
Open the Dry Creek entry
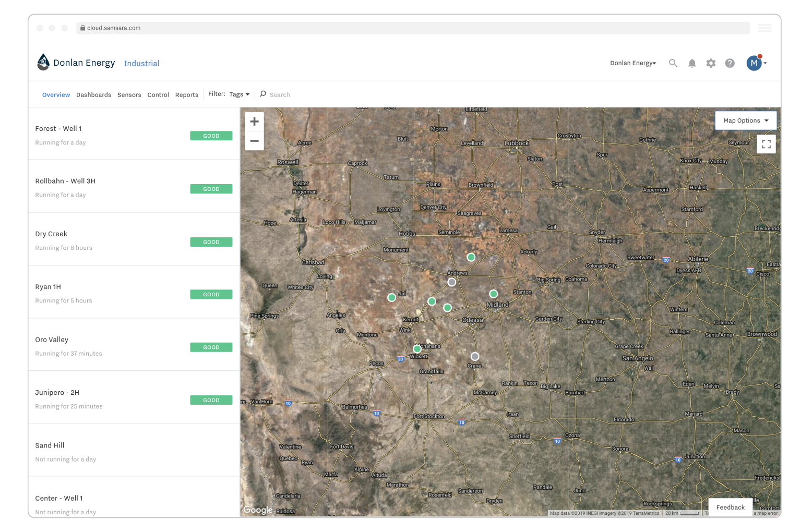[x=134, y=239]
